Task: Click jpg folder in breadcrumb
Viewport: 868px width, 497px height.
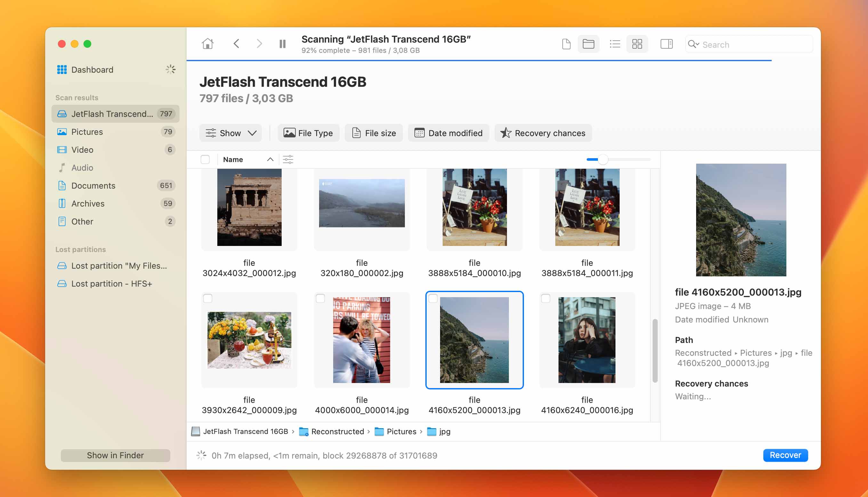Action: (x=438, y=431)
